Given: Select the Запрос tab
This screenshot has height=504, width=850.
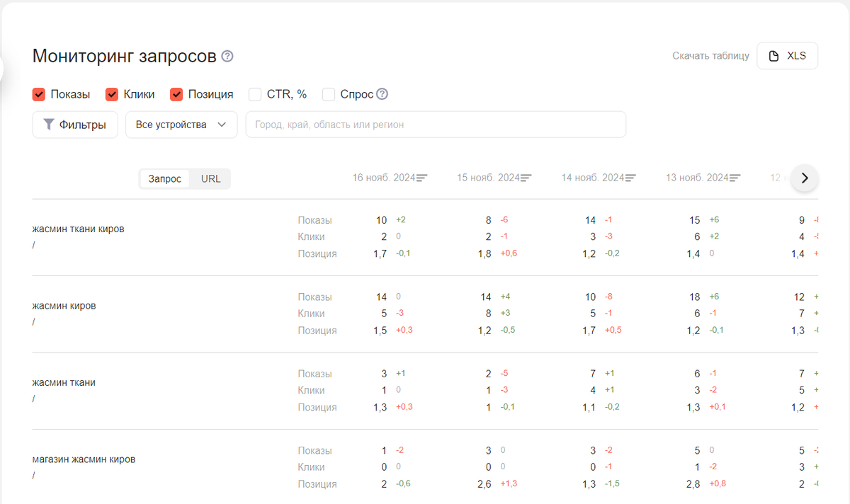Looking at the screenshot, I should pos(165,178).
